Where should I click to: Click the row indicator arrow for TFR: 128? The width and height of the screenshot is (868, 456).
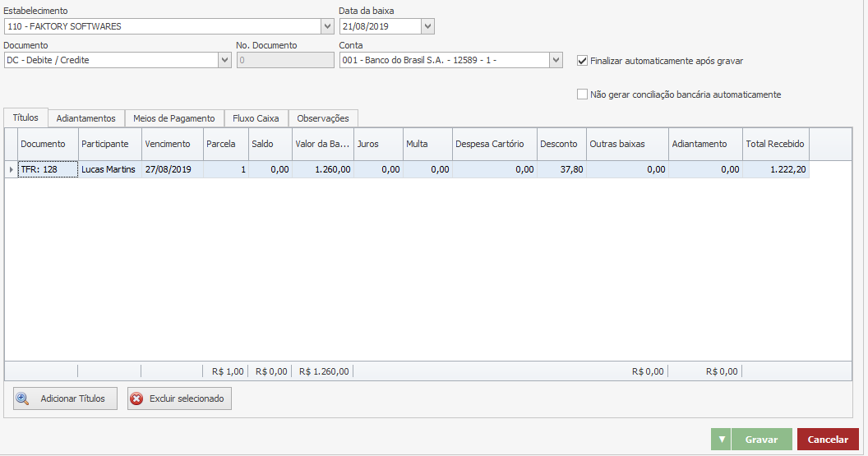click(11, 169)
